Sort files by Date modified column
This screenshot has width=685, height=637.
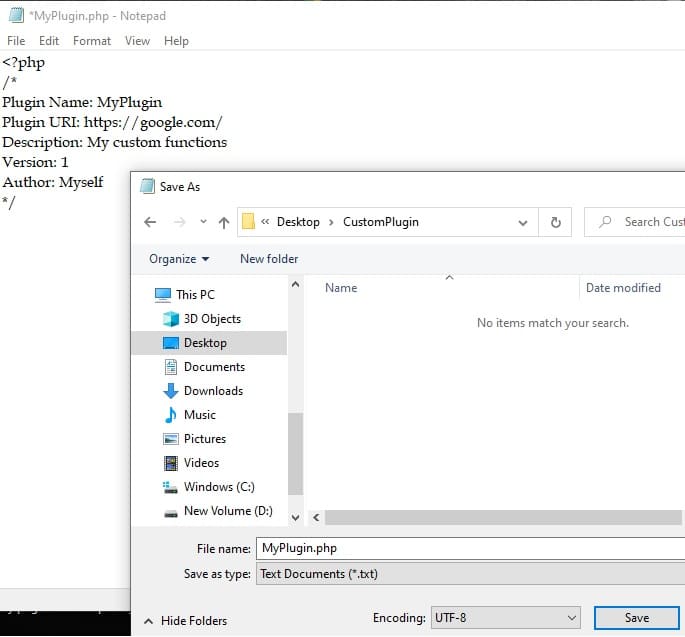(x=623, y=288)
